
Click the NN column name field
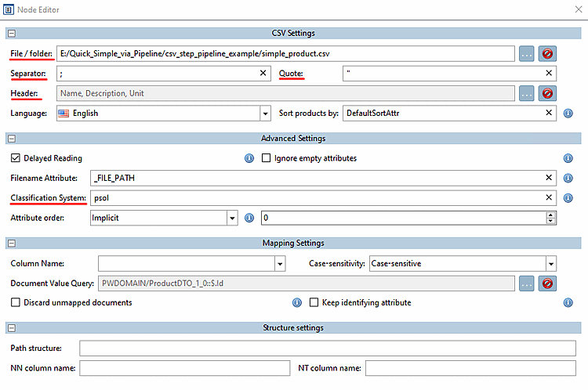coord(184,368)
